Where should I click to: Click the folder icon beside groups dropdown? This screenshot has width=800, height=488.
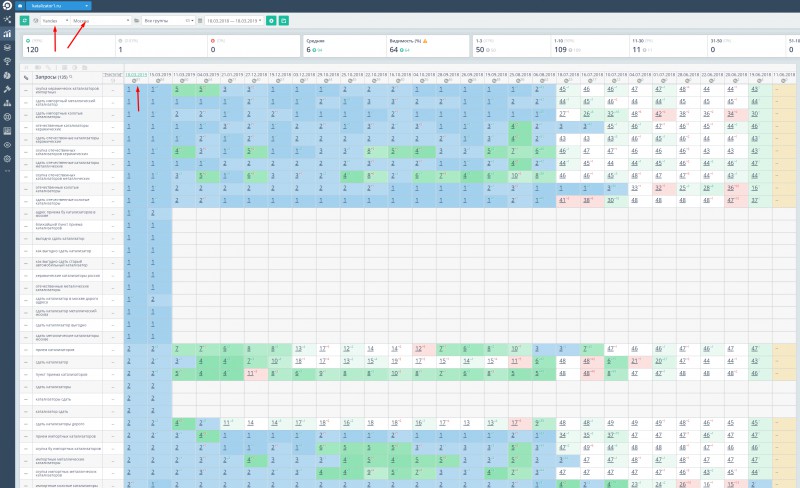coord(136,20)
